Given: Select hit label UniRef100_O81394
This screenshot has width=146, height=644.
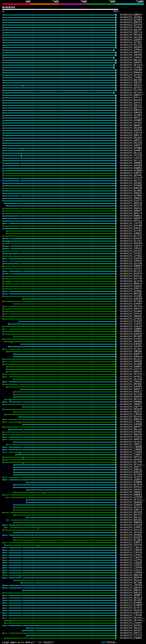Looking at the screenshot, I should (131, 37).
